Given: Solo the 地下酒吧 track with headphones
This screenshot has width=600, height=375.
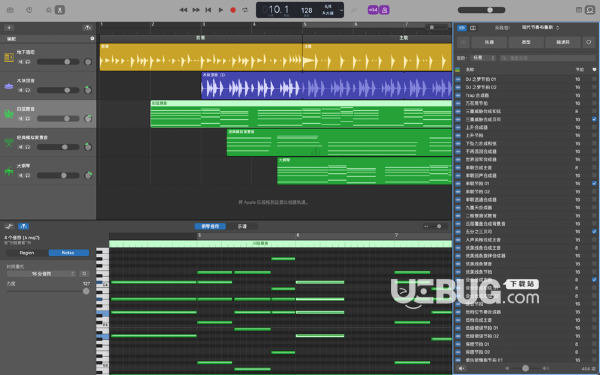Looking at the screenshot, I should (28, 62).
